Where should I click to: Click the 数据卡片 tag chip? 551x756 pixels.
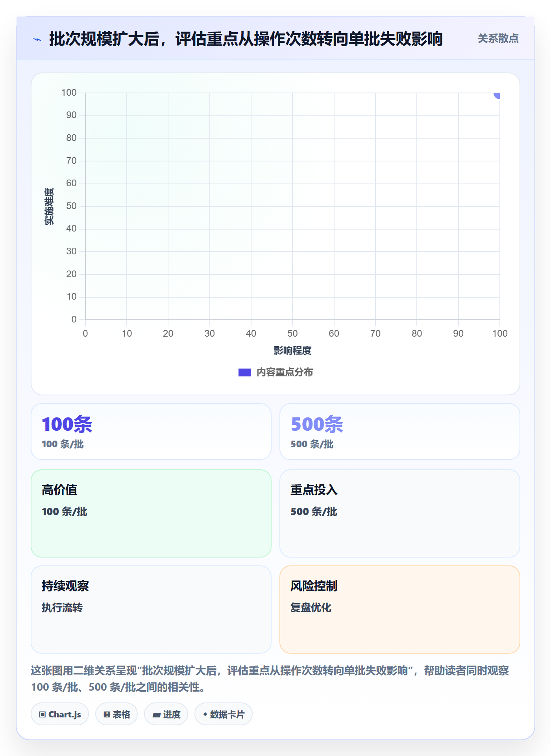(224, 714)
